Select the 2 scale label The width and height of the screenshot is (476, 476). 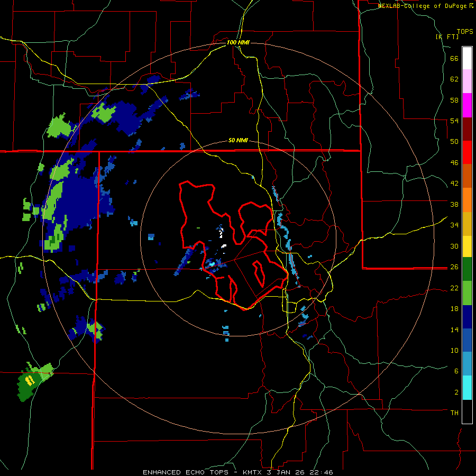pos(456,392)
